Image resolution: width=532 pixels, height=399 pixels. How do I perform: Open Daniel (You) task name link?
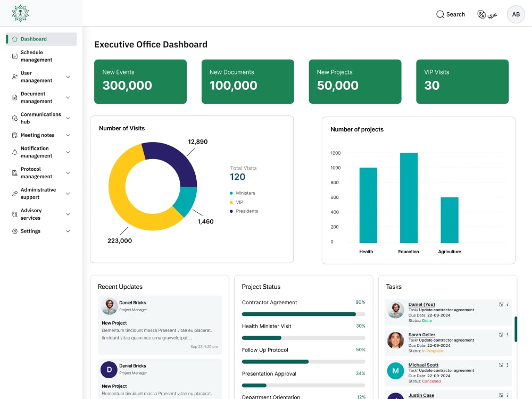[x=421, y=305]
